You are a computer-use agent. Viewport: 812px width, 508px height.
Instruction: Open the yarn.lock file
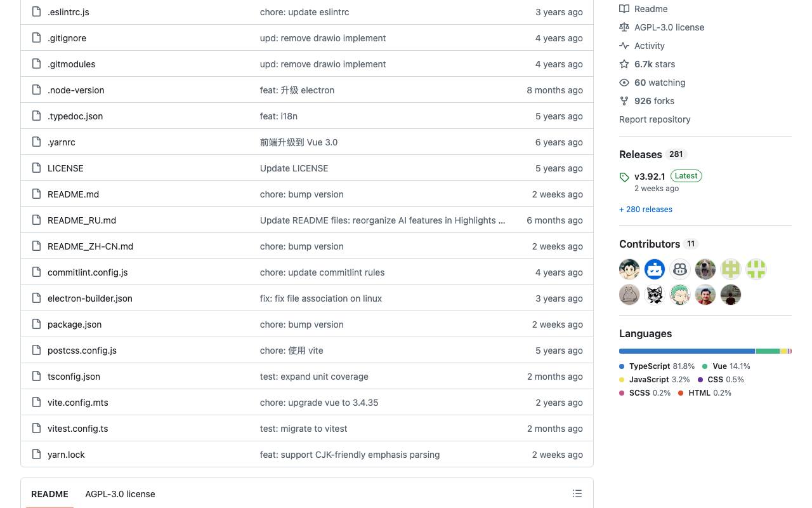[x=66, y=455]
